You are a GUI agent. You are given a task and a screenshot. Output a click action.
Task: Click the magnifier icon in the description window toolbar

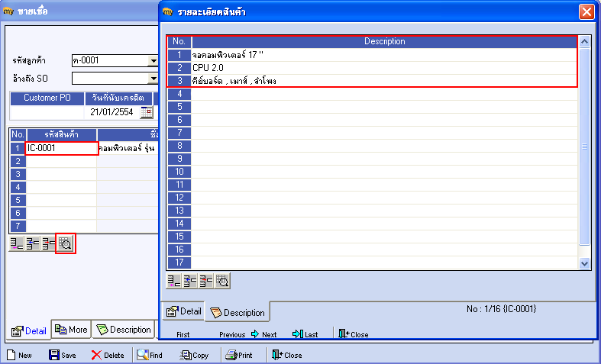pyautogui.click(x=222, y=282)
